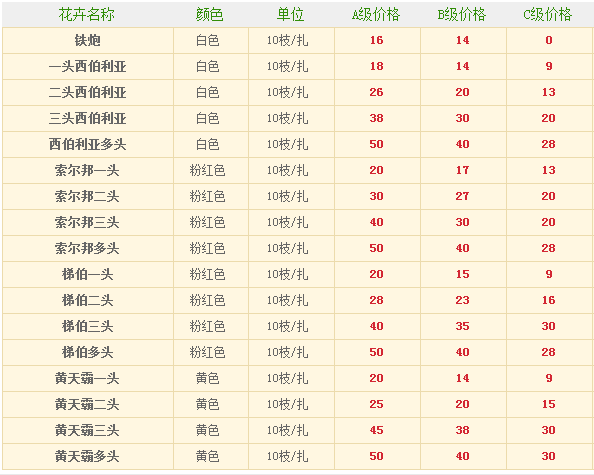594x475 pixels.
Task: Select the 西伯利亚多头 row name
Action: click(88, 144)
